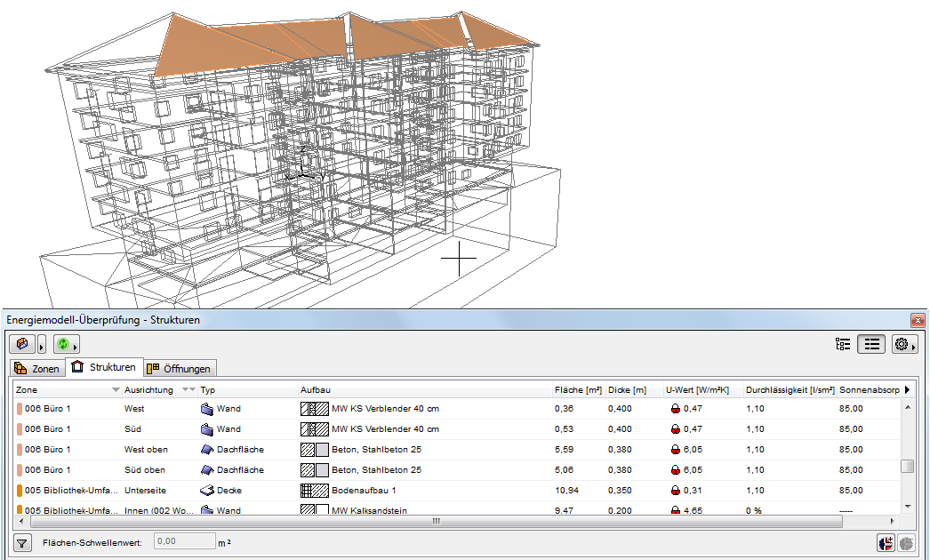This screenshot has height=560, width=930.
Task: Sort by the Fläche [m²] column header
Action: point(578,389)
